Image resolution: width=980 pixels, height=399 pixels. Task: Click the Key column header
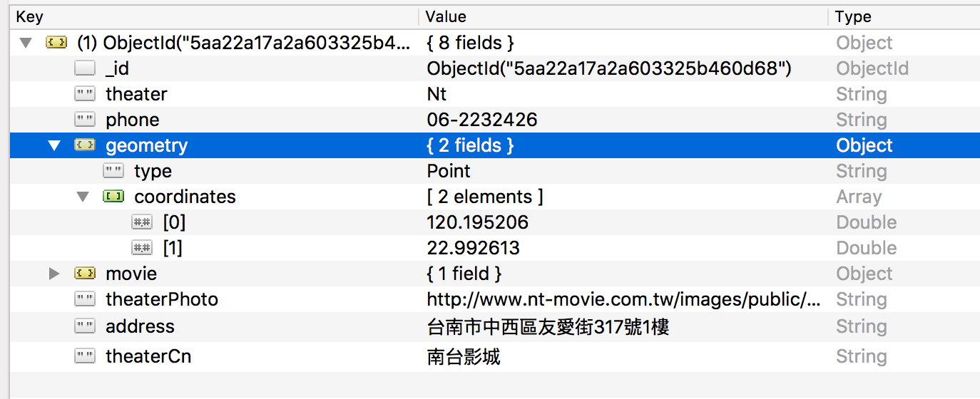click(214, 16)
